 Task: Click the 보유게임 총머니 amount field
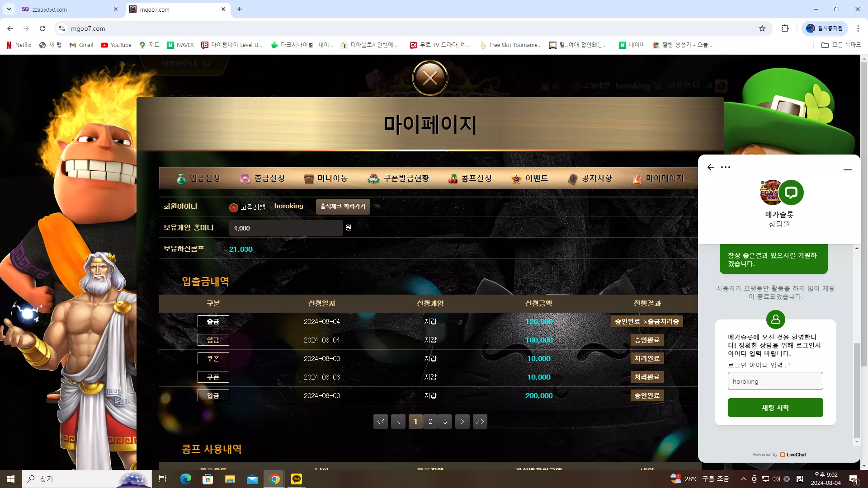tap(286, 228)
